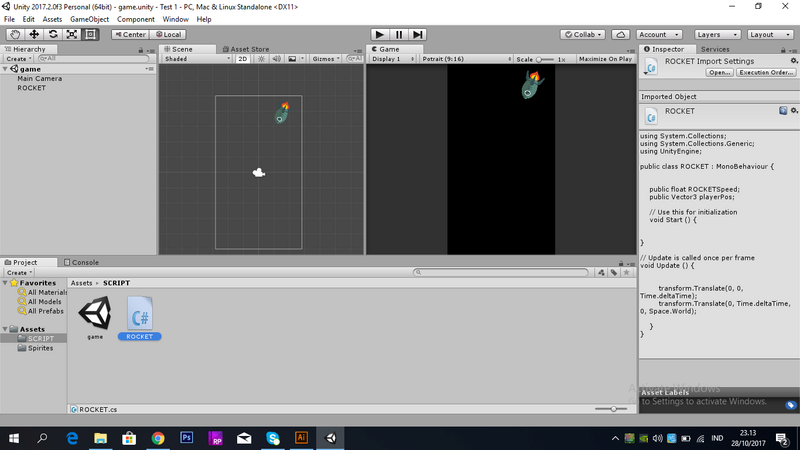Save search star icon

pos(627,272)
